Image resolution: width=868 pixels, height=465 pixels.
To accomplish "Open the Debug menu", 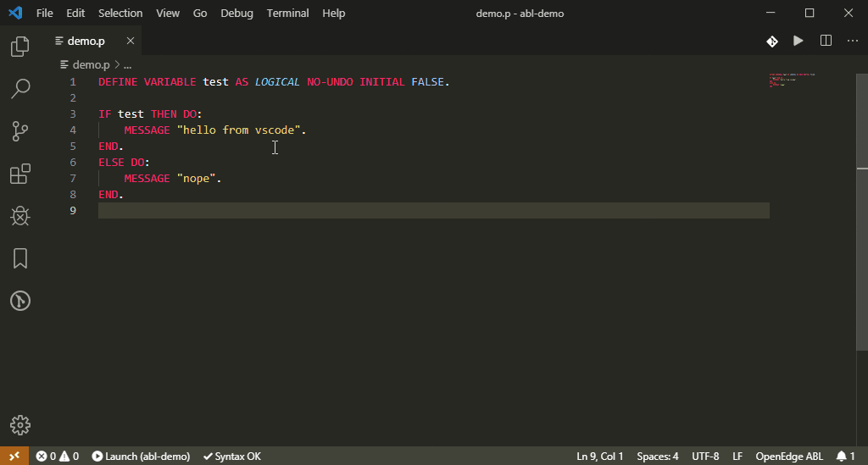I will click(237, 13).
